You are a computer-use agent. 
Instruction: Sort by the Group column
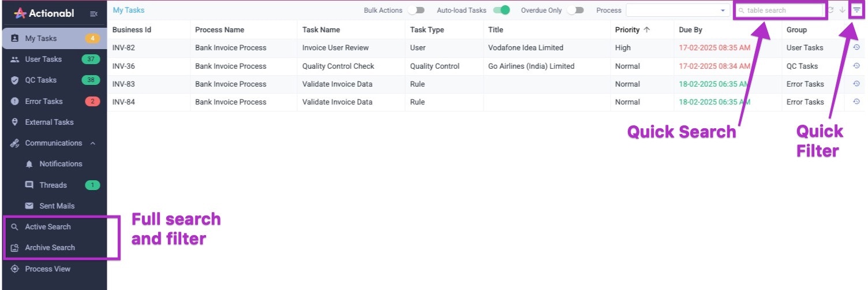(796, 29)
